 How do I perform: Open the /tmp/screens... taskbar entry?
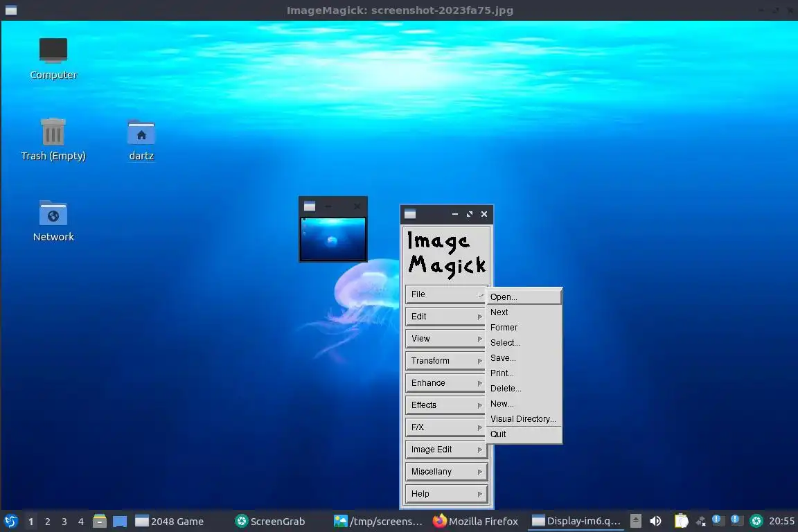378,522
